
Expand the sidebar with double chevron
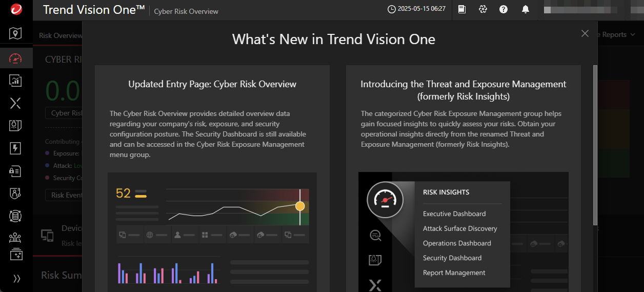(16, 279)
